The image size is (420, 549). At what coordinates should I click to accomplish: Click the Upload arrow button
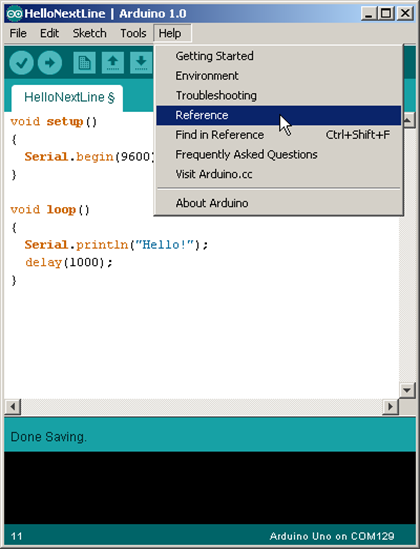pyautogui.click(x=50, y=63)
